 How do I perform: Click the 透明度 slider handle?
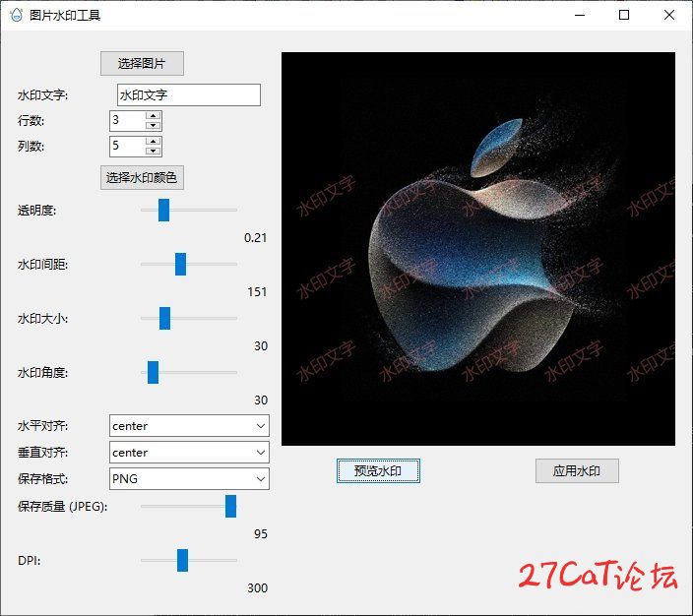[164, 210]
